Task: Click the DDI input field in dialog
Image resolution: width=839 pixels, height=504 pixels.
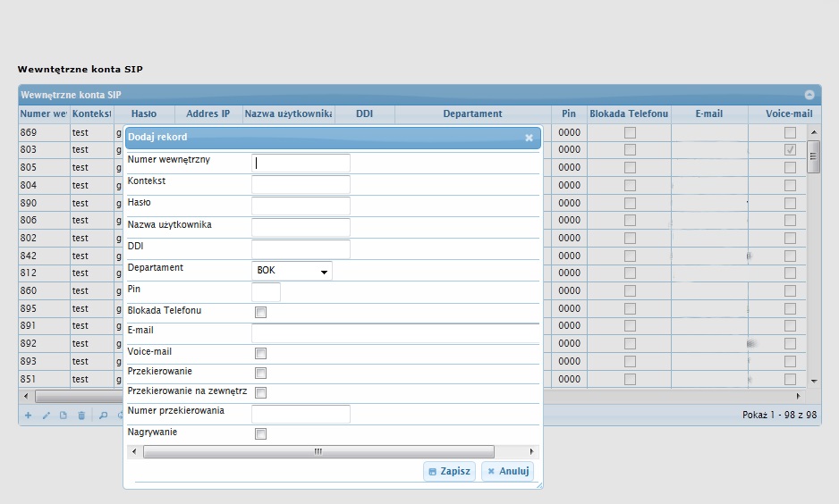Action: point(301,249)
